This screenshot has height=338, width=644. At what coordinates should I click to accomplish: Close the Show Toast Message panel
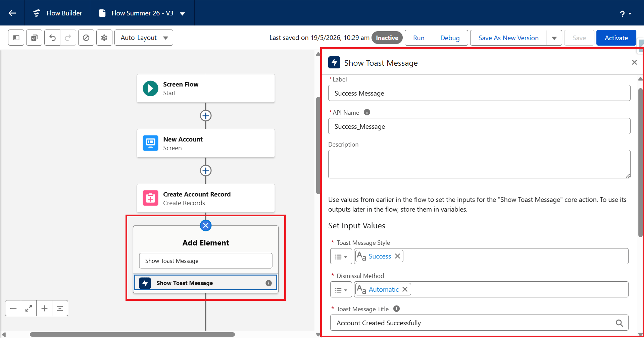pyautogui.click(x=634, y=62)
